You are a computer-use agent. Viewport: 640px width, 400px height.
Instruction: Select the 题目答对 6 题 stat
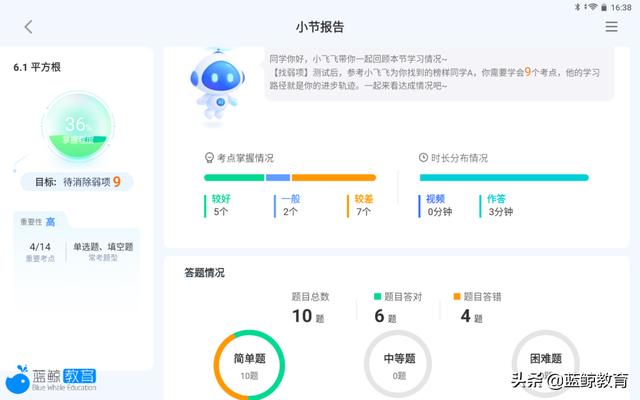coord(398,307)
